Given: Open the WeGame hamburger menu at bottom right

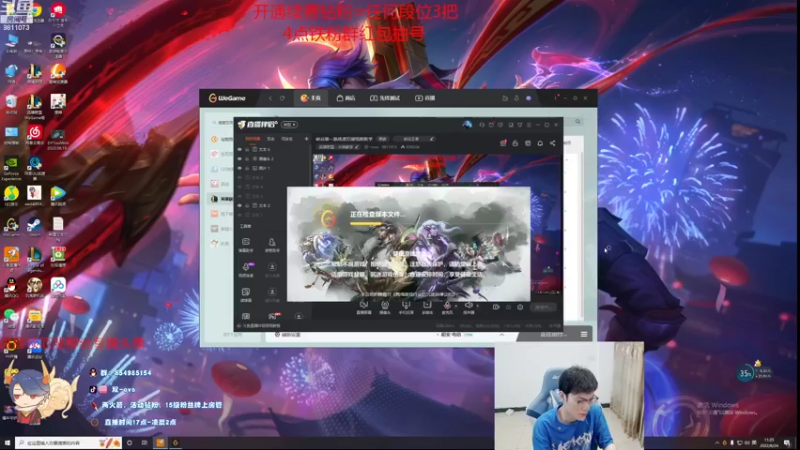Looking at the screenshot, I should (584, 335).
